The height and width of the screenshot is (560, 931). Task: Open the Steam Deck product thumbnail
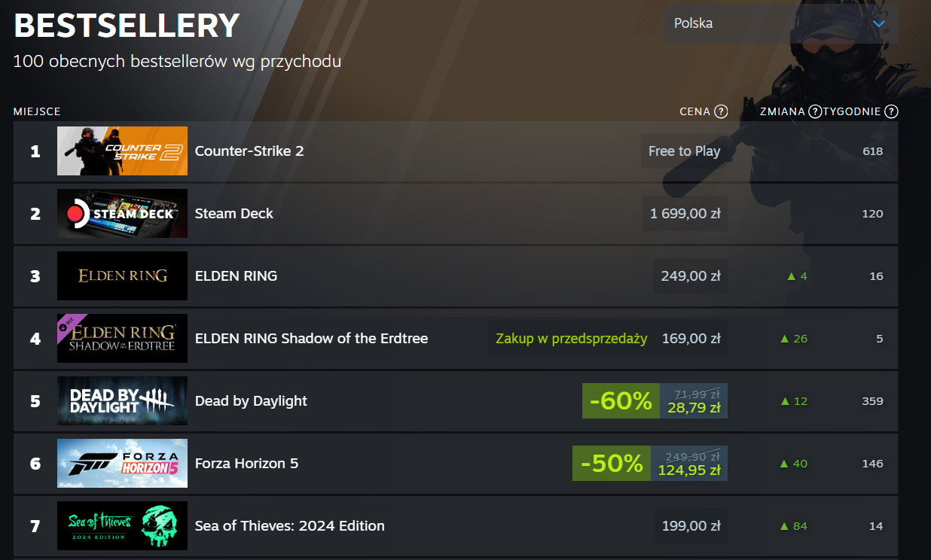(122, 213)
